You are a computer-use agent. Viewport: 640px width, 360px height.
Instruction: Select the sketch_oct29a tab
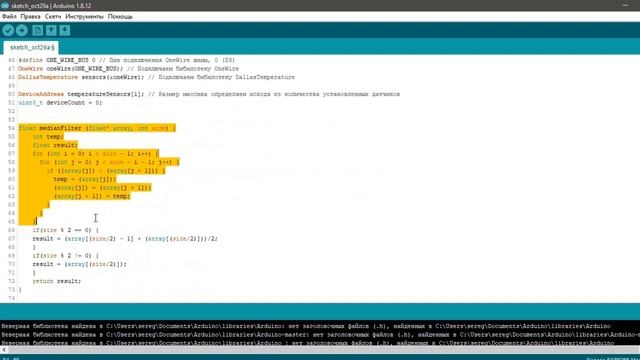coord(31,47)
